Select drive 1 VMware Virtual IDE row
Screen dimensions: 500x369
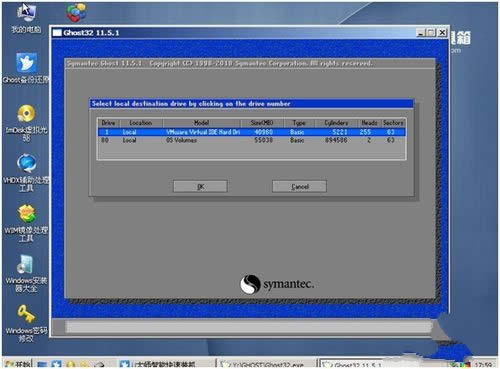tap(252, 132)
